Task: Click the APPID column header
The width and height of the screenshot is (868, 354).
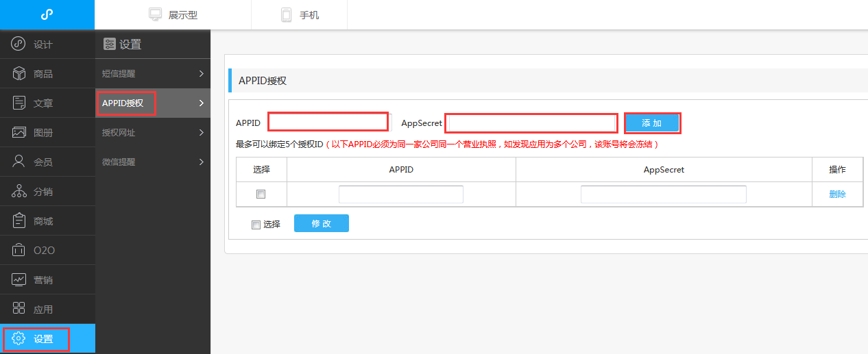Action: click(x=401, y=170)
